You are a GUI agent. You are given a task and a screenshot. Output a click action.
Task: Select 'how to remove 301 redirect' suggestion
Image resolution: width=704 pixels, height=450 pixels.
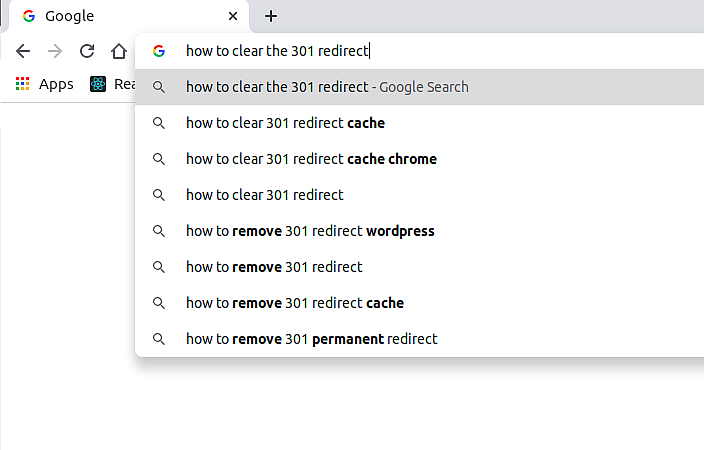tap(274, 267)
